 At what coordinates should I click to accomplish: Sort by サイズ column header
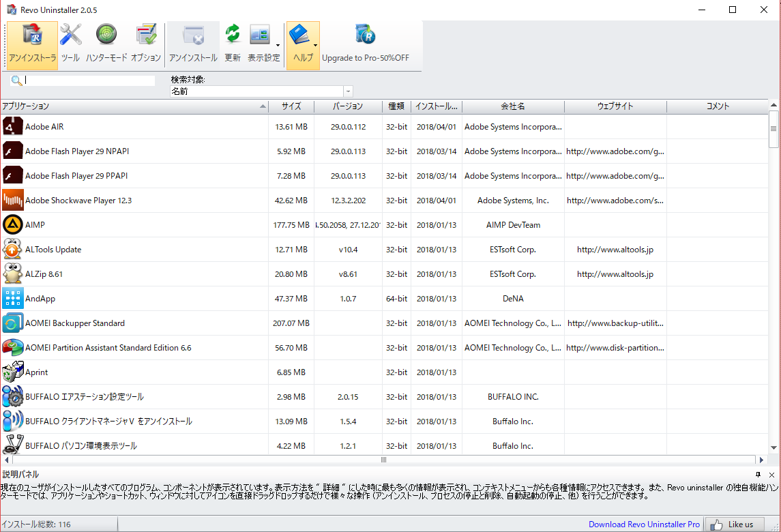click(291, 106)
